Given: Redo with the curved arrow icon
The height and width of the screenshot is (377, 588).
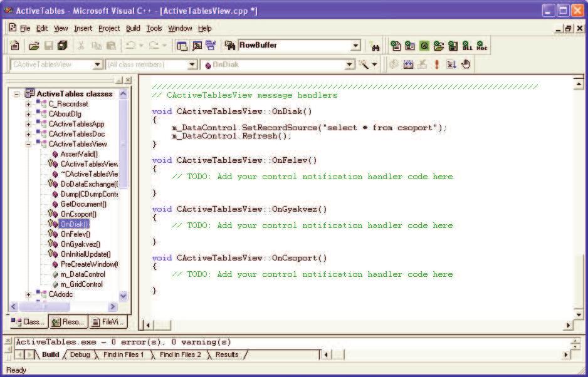Looking at the screenshot, I should click(154, 46).
